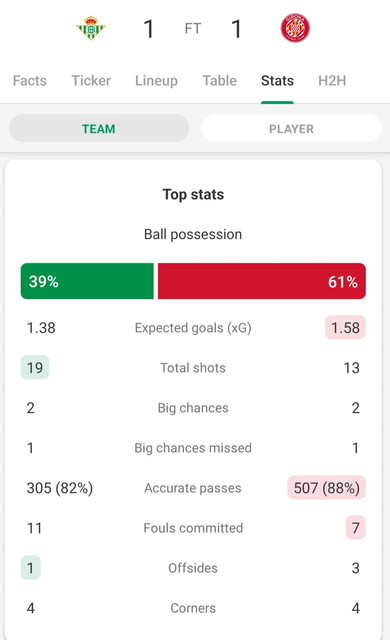Open the H2H tab
Viewport: 390px width, 640px height.
tap(332, 80)
